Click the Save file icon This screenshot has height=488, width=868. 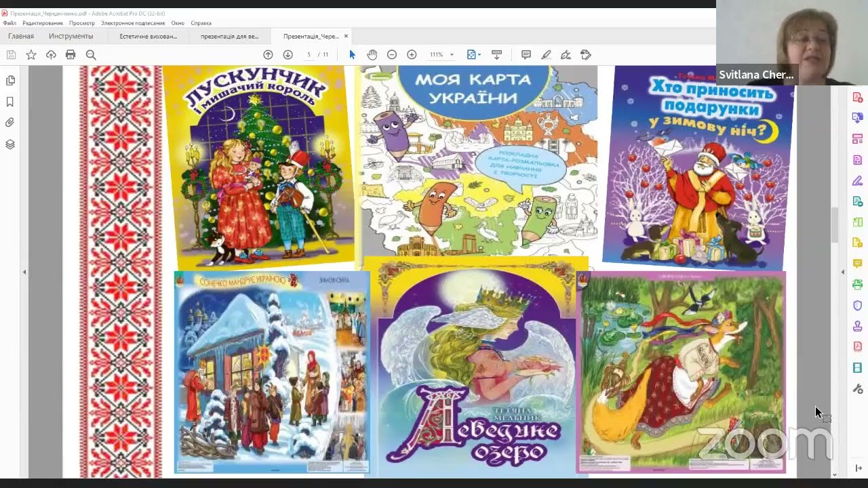pos(11,55)
